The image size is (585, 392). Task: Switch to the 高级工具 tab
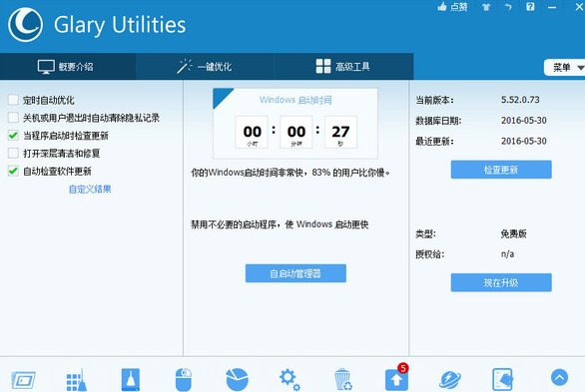343,66
